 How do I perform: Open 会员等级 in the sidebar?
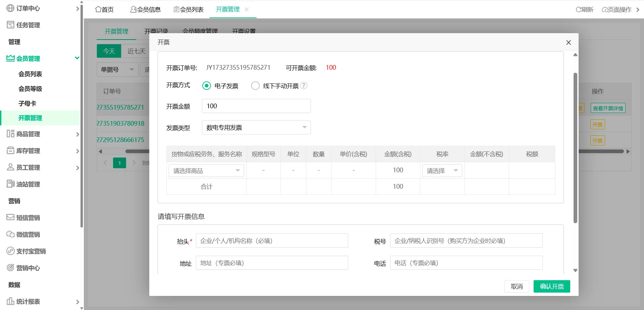[30, 89]
